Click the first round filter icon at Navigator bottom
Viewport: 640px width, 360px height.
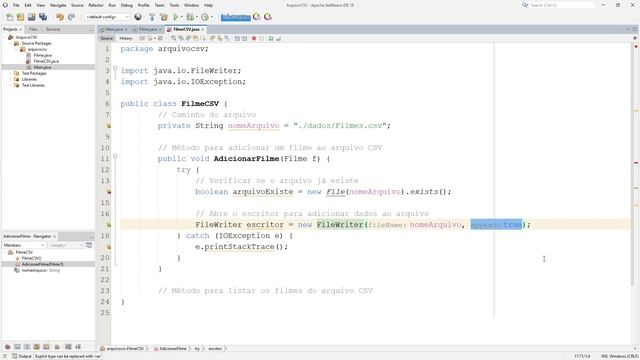[7, 347]
